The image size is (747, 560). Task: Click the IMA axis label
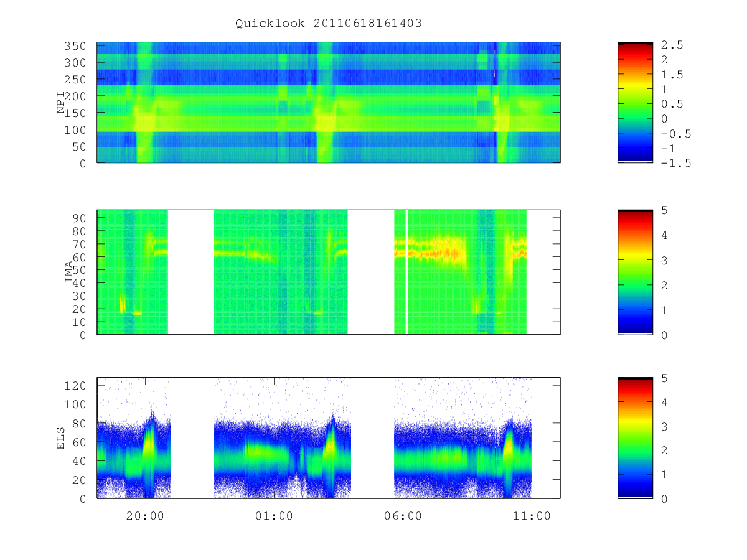click(x=69, y=272)
